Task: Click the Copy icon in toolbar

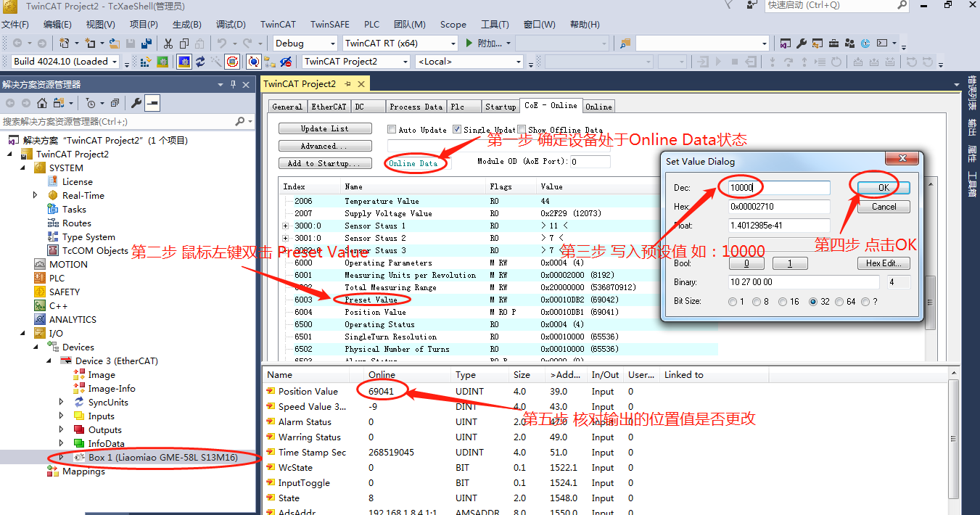Action: tap(184, 44)
